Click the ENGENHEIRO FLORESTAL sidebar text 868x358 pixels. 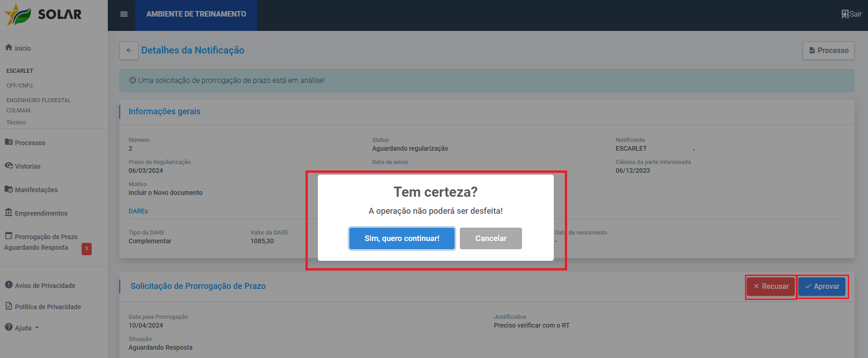39,100
